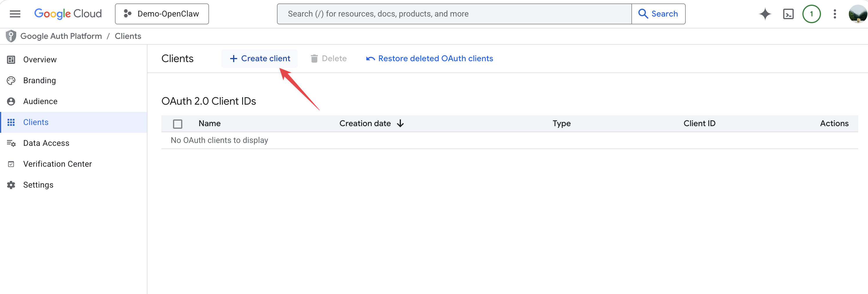Click the Create client button

(x=259, y=58)
